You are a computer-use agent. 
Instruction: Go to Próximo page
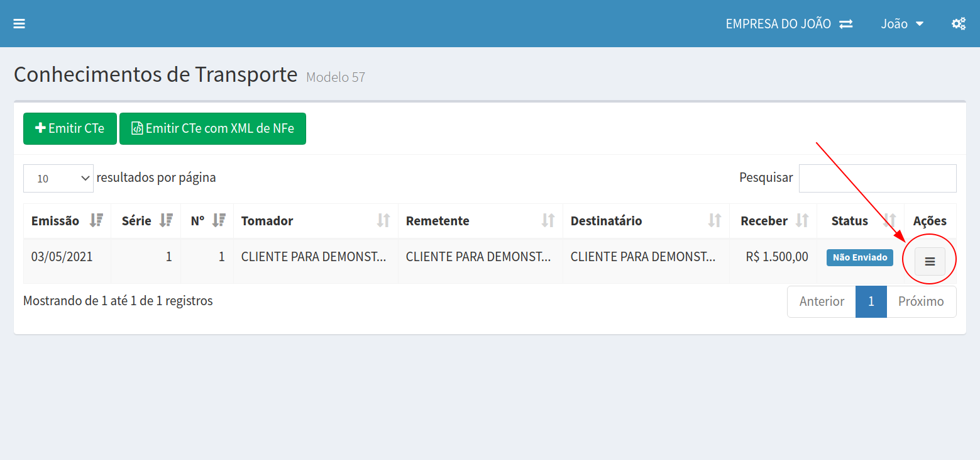click(921, 301)
